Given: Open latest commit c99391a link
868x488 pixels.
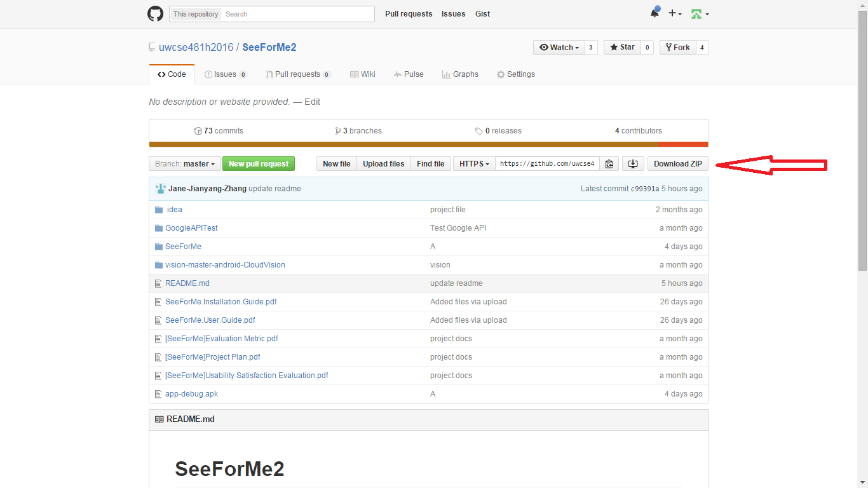Looking at the screenshot, I should [x=645, y=189].
